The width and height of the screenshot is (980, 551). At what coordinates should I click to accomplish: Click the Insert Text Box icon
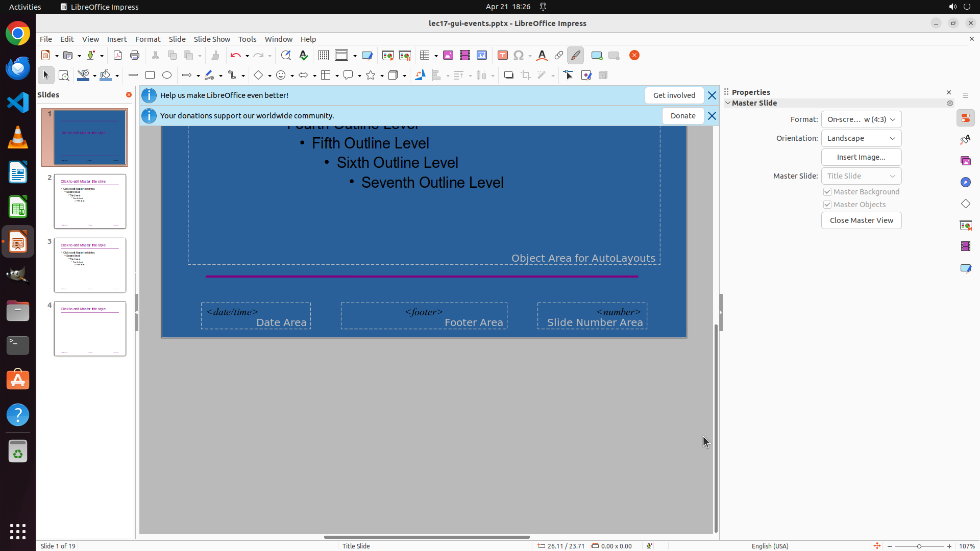[x=502, y=56]
